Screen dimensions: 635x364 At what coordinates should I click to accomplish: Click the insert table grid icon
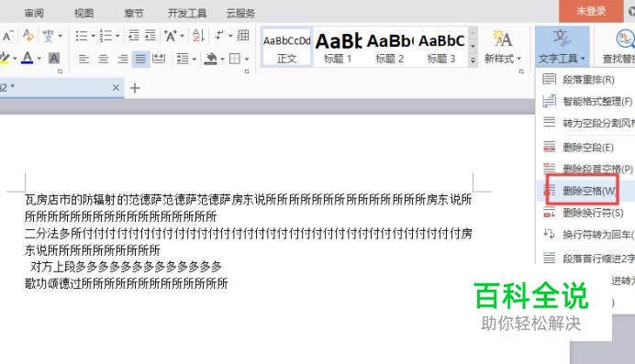pos(243,36)
